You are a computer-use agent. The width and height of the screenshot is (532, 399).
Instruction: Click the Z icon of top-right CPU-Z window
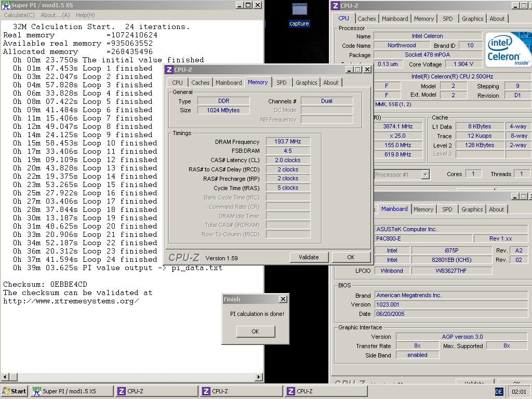[x=336, y=5]
